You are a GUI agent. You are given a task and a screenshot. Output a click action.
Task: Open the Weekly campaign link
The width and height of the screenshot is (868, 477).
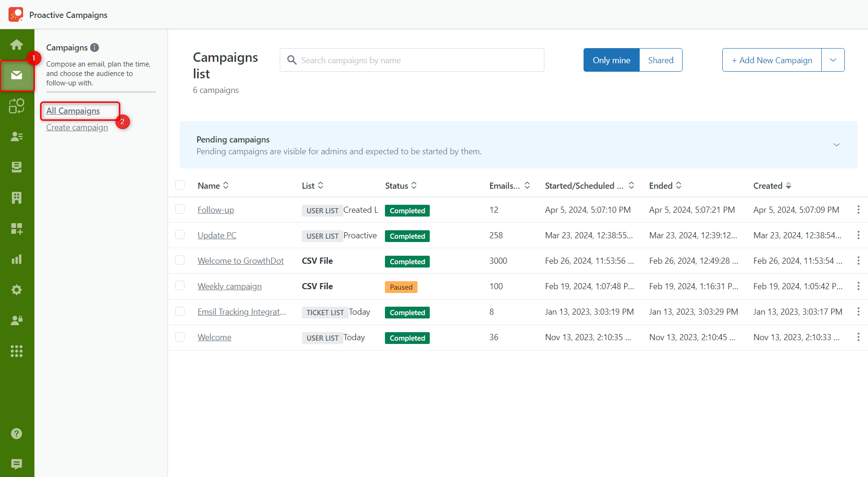pos(229,286)
